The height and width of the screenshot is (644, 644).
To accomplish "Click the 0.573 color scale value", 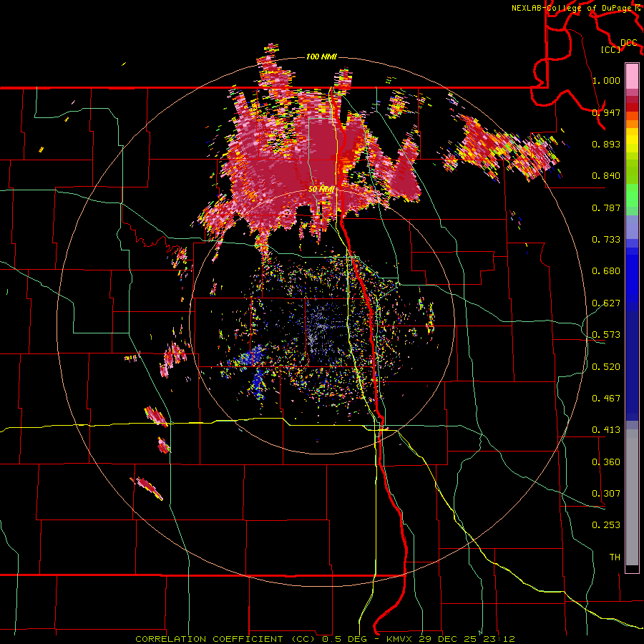I will tap(606, 335).
